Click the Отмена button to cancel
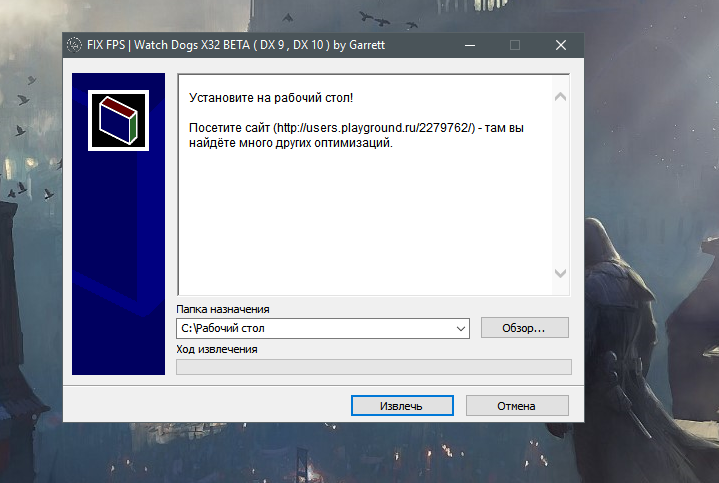The height and width of the screenshot is (483, 719). (517, 405)
